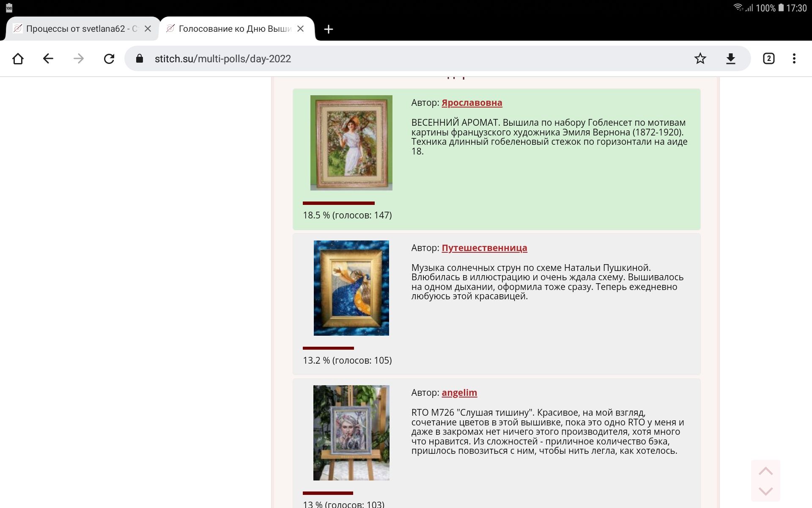
Task: Show the open tabs switcher
Action: click(768, 58)
